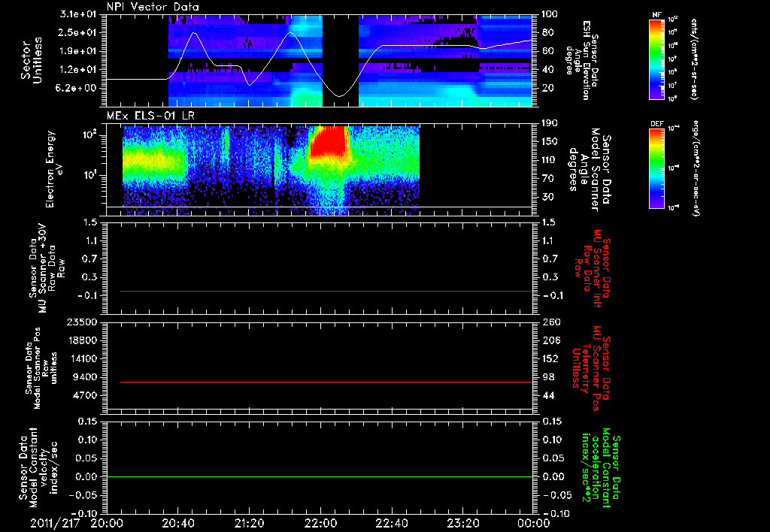Select the red high-flux region in ELS spectrogram
The image size is (770, 532).
click(328, 141)
